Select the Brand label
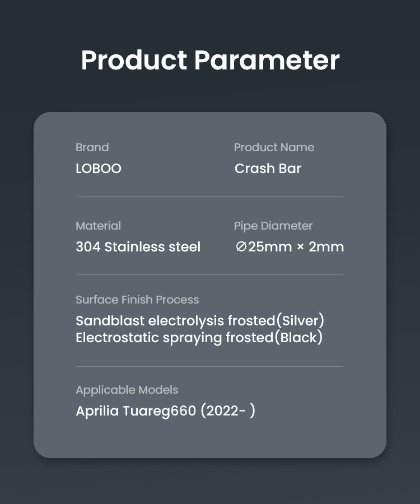 (x=92, y=147)
